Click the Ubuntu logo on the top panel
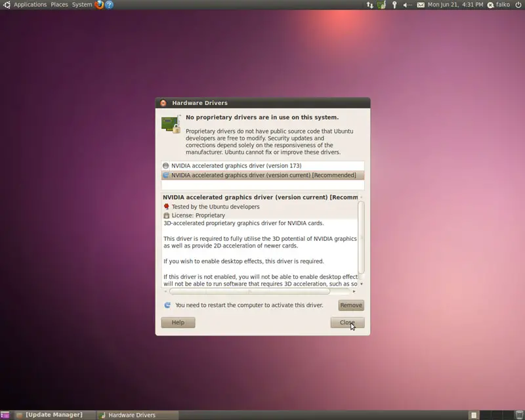Viewport: 525px width, 420px height. [7, 5]
